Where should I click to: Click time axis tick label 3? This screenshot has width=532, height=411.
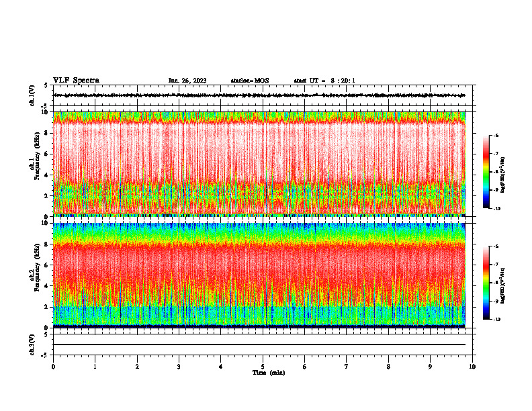(179, 367)
